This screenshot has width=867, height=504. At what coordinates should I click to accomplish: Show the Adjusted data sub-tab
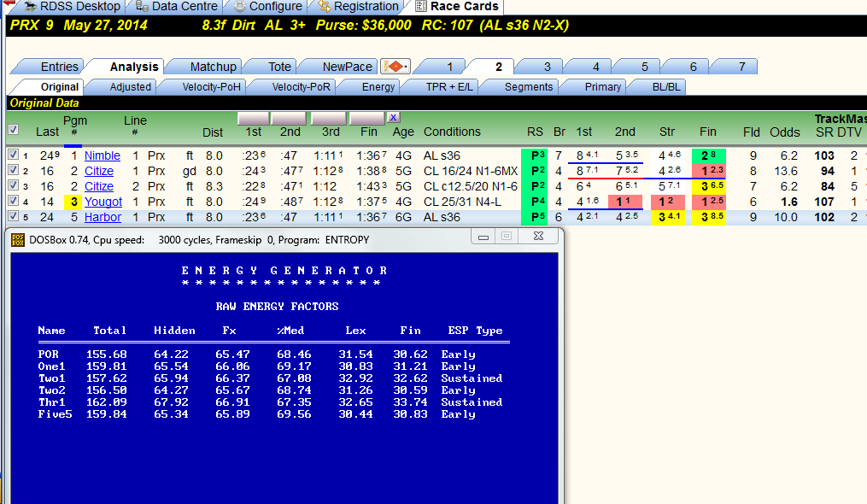coord(123,87)
